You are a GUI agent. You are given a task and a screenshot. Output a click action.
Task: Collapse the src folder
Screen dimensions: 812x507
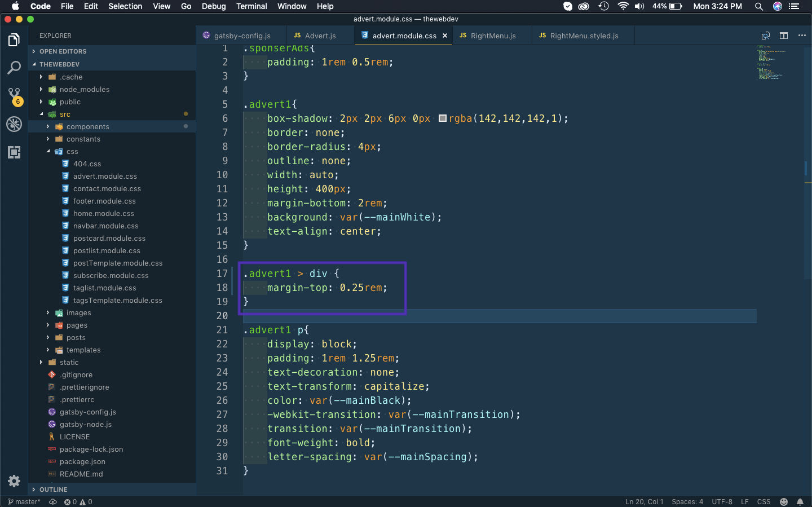click(112, 114)
